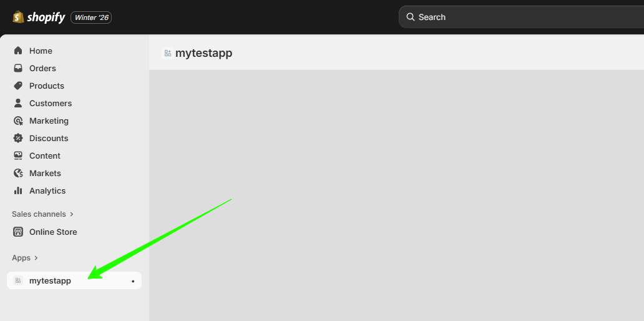Click the app icon in page header
644x321 pixels.
click(168, 53)
